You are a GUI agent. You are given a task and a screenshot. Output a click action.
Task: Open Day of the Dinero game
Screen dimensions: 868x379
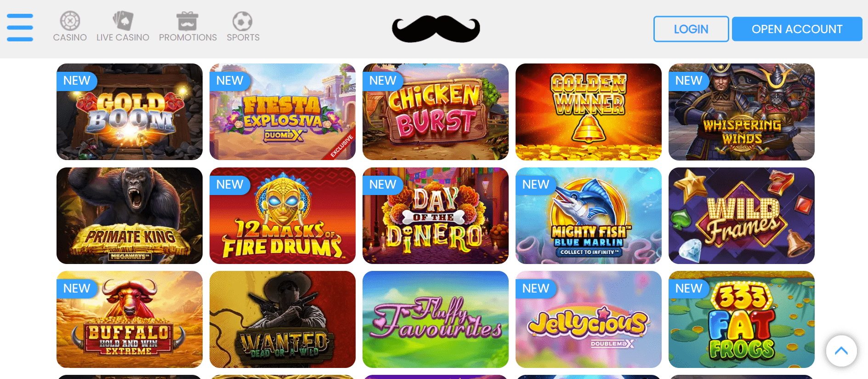pyautogui.click(x=436, y=216)
